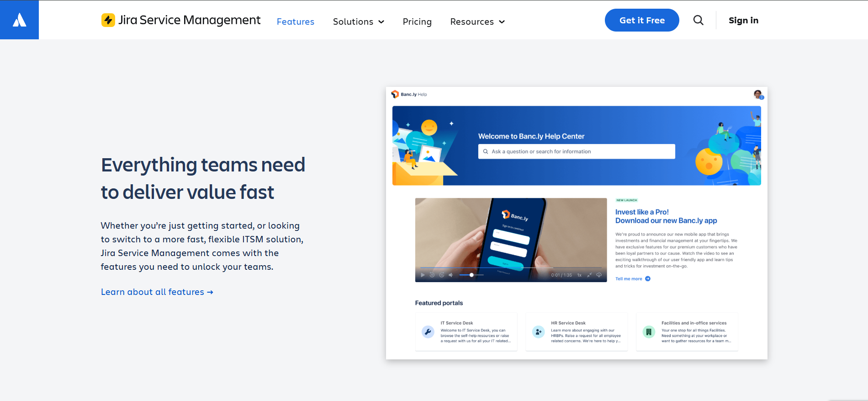The image size is (868, 401).
Task: Click the HR Service Desk people icon
Action: point(539,332)
